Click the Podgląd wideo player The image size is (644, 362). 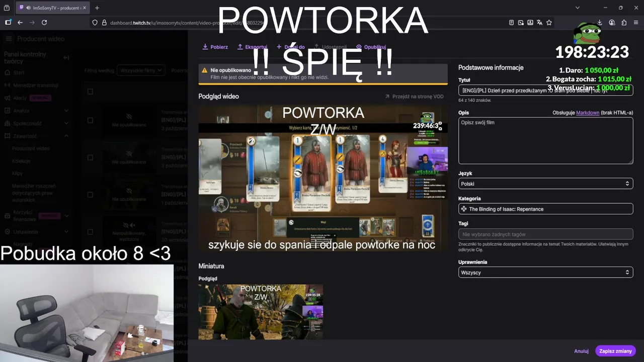pyautogui.click(x=323, y=178)
